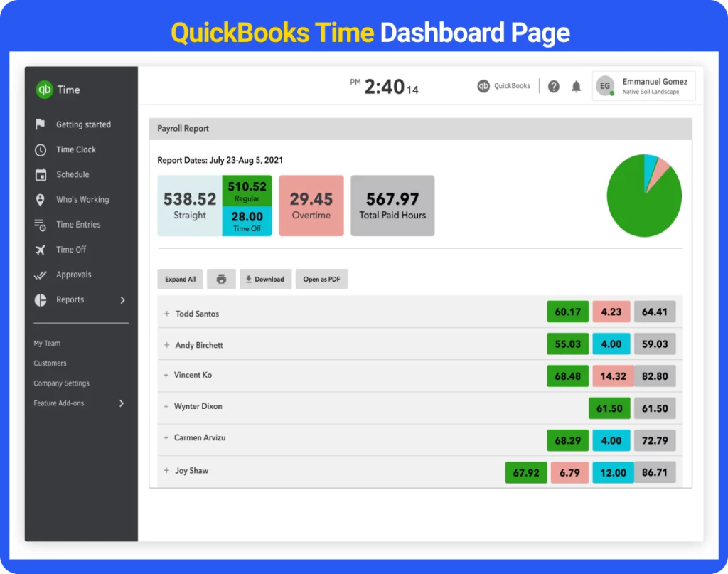The width and height of the screenshot is (728, 574).
Task: Expand Todd Santos row
Action: tap(166, 314)
